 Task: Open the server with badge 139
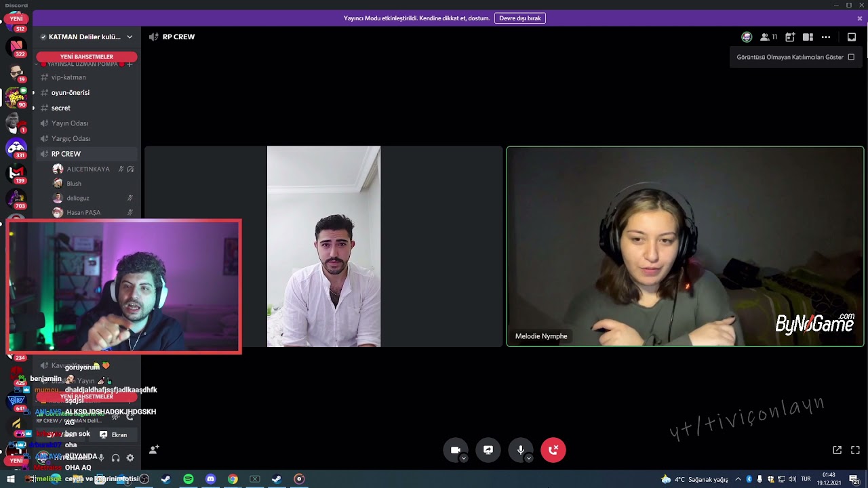click(16, 174)
